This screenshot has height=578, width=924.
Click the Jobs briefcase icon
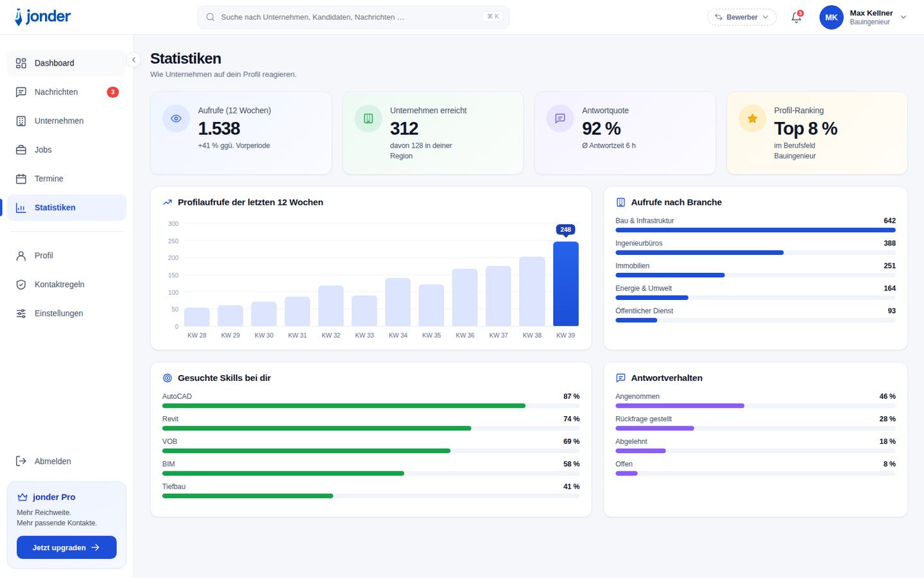pos(21,150)
